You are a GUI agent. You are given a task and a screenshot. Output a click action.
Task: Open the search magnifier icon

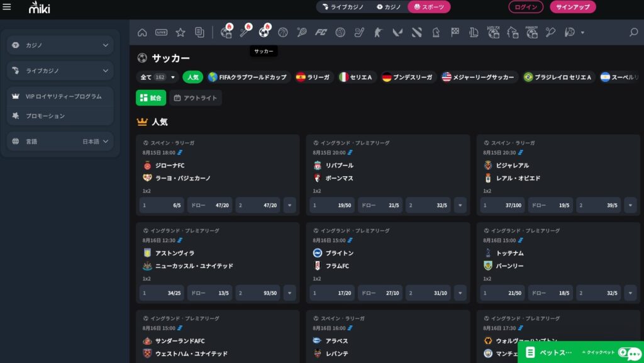coord(634,32)
